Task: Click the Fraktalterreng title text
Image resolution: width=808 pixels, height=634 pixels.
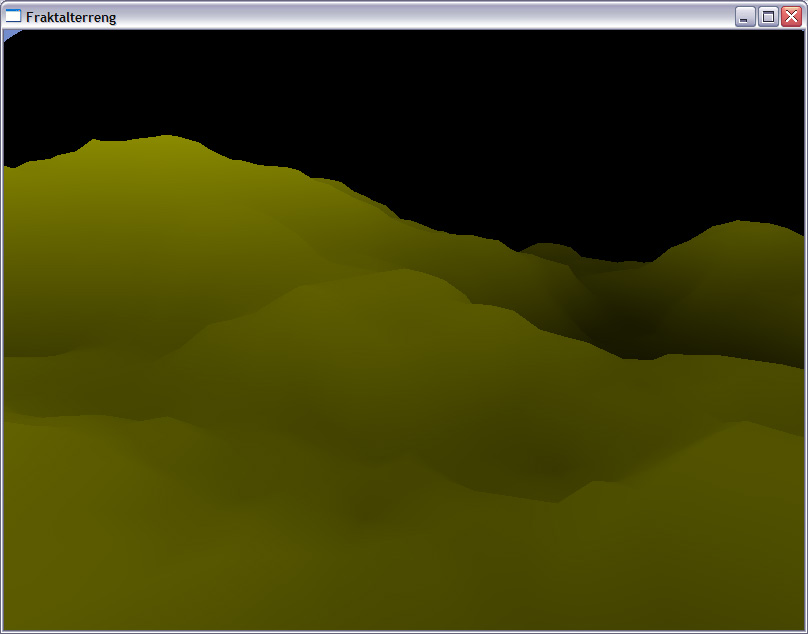Action: pos(71,18)
